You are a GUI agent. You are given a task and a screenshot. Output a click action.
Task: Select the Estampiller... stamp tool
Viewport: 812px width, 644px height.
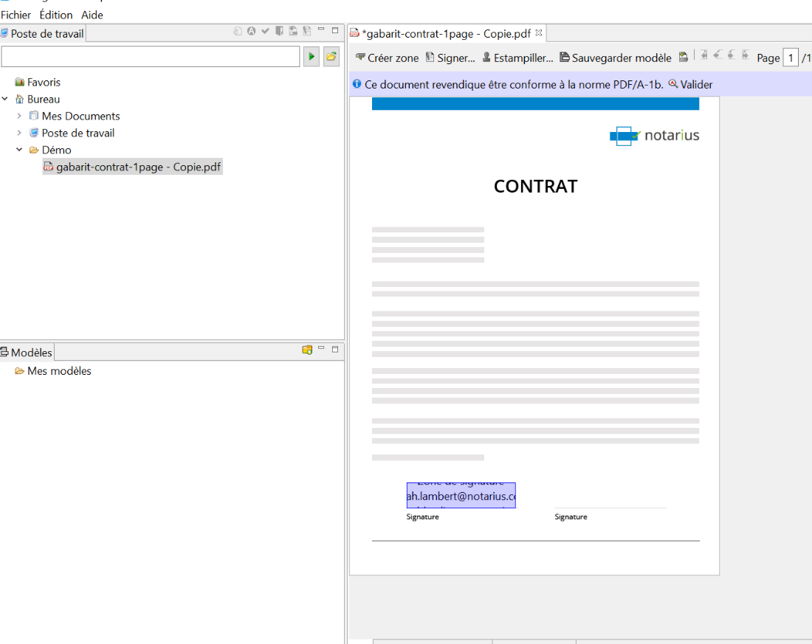point(517,58)
